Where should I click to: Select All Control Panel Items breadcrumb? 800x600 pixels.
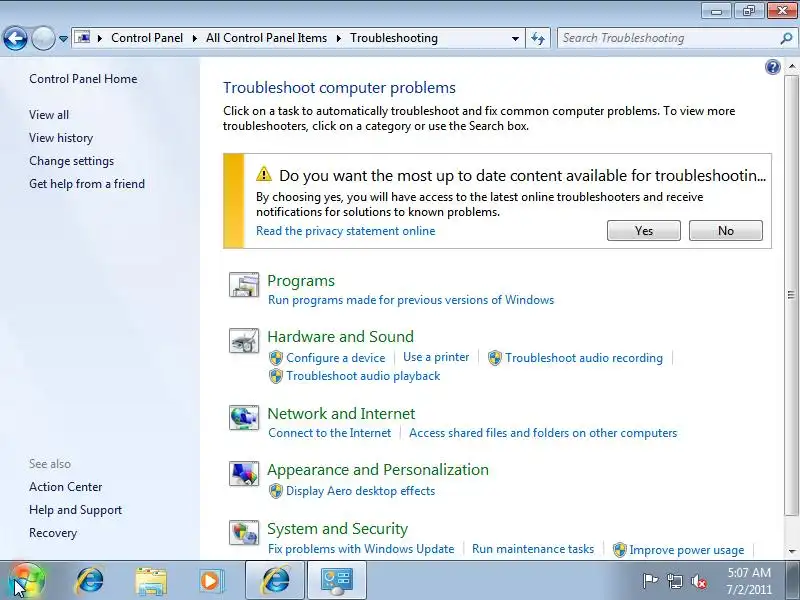(x=266, y=38)
